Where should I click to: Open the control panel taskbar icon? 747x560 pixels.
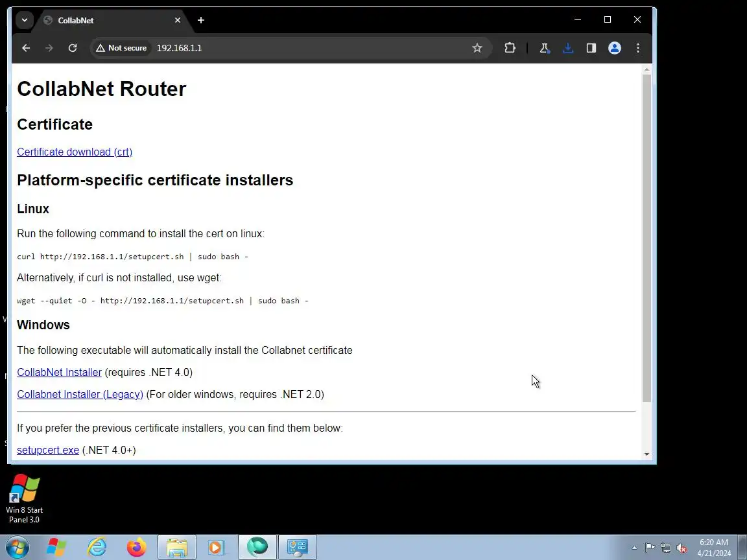click(x=298, y=548)
